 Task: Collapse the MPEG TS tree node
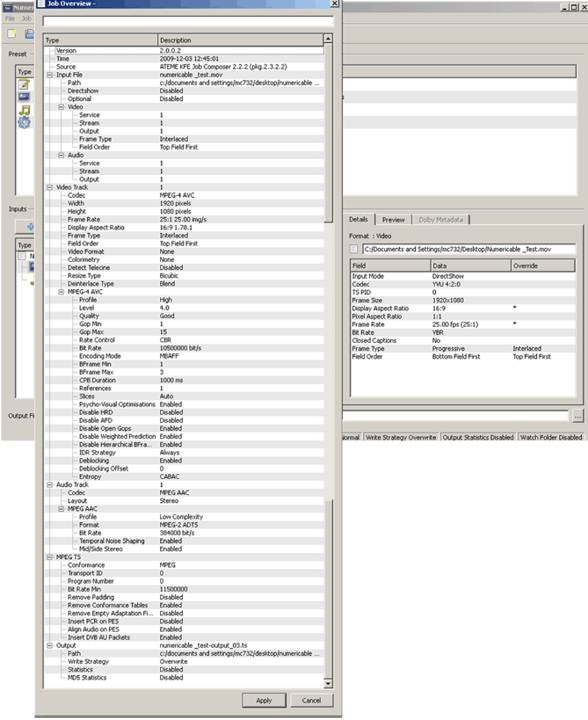point(50,557)
